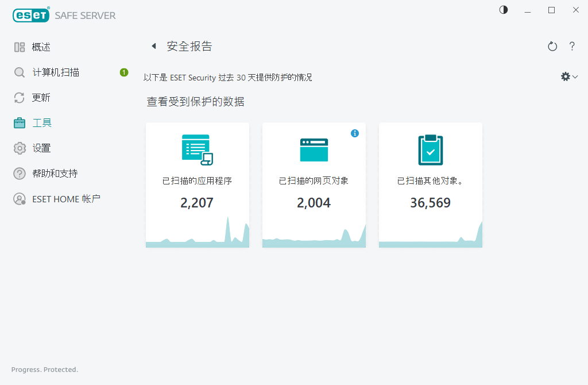Toggle dark mode using the contrast icon
588x385 pixels.
pyautogui.click(x=503, y=10)
